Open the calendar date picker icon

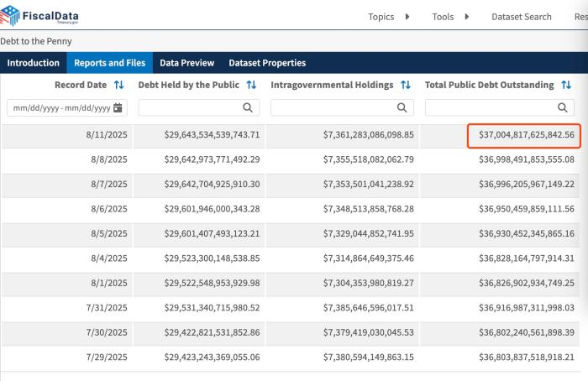coord(118,107)
